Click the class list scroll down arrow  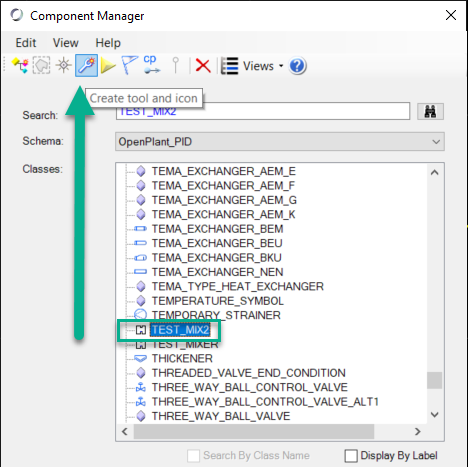coord(434,415)
